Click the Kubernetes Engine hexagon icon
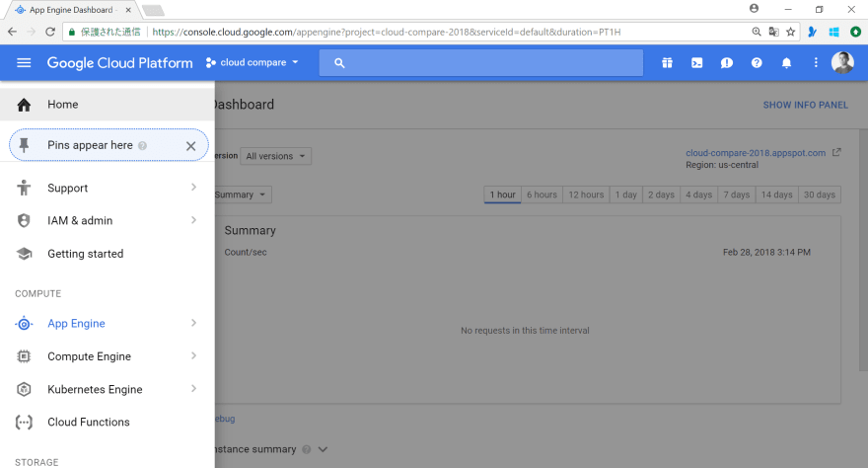The image size is (868, 468). point(24,389)
